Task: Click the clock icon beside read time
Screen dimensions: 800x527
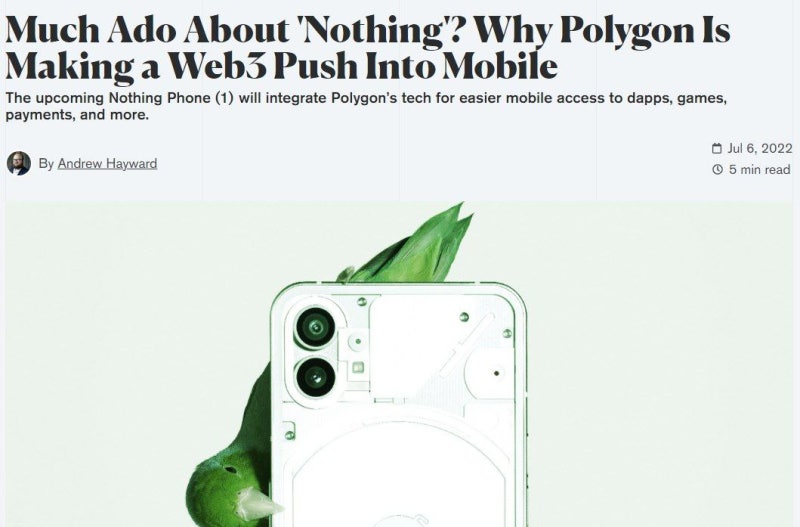Action: [717, 169]
